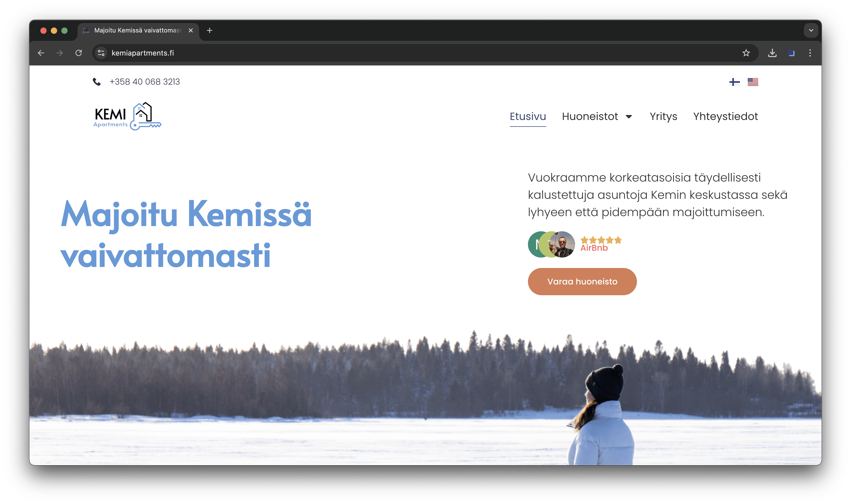Click the phone handset icon
Screen dimensions: 851x504
click(97, 82)
